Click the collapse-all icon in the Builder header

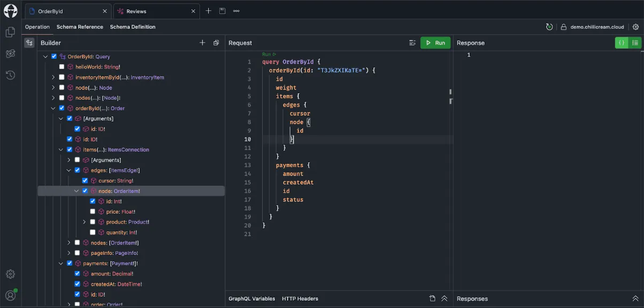216,43
